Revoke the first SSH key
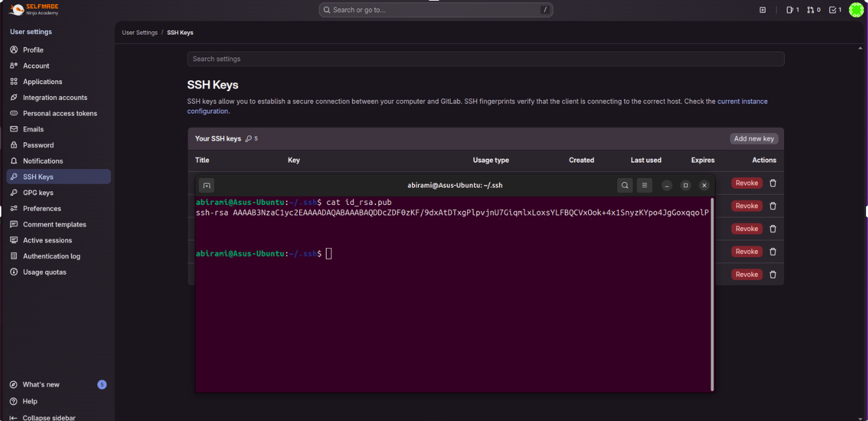The height and width of the screenshot is (421, 868). [x=746, y=183]
